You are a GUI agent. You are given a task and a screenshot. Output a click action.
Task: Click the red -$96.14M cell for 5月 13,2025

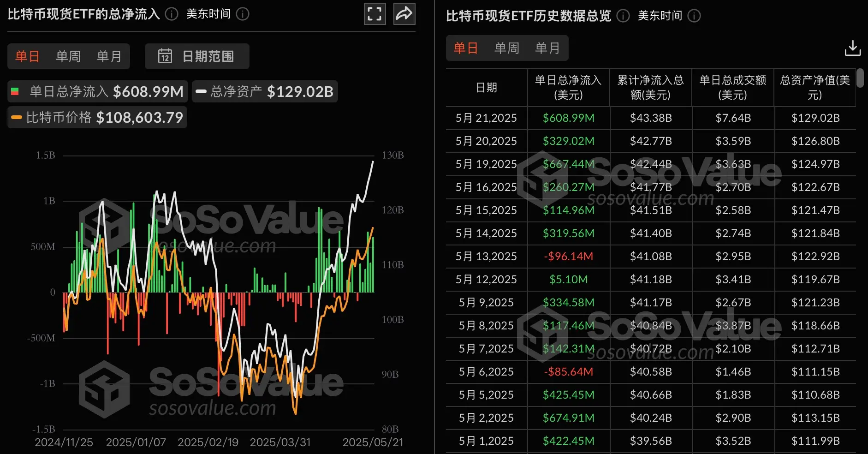(568, 256)
